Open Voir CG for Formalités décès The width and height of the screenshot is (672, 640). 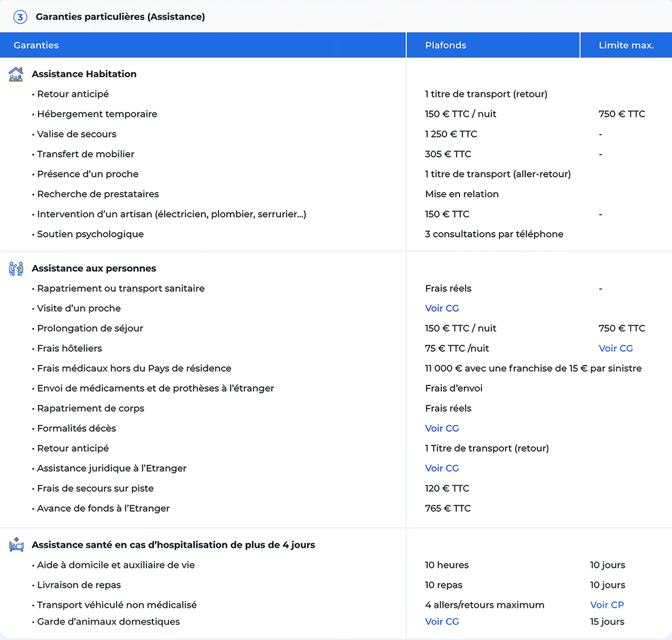[442, 428]
